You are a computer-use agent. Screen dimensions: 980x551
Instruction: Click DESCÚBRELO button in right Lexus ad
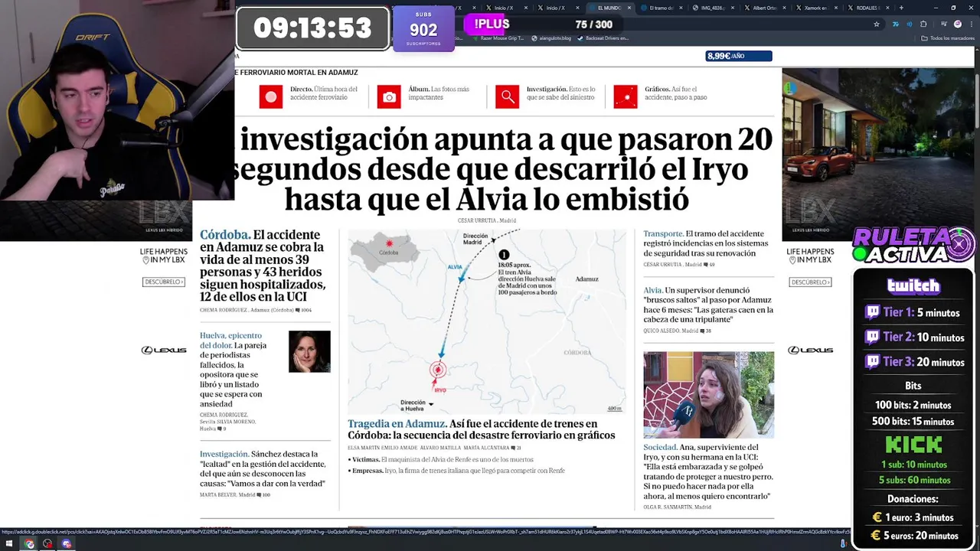810,282
